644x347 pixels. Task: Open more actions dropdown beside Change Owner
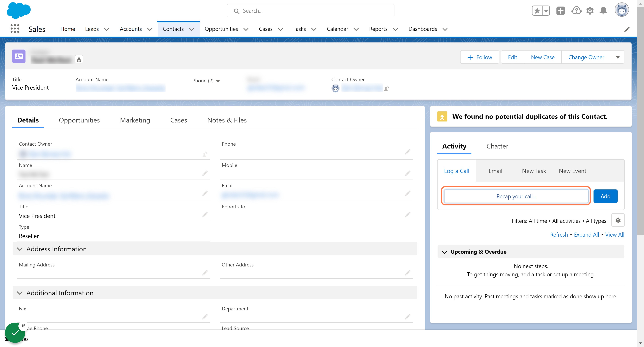click(618, 57)
